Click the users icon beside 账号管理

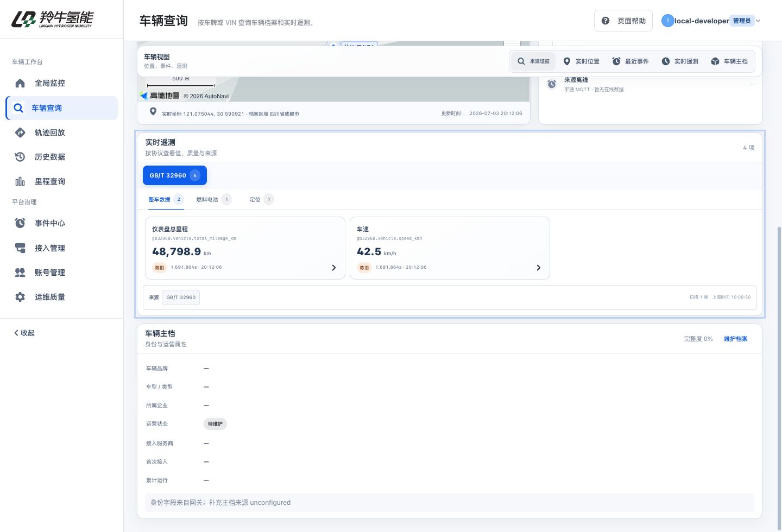20,273
